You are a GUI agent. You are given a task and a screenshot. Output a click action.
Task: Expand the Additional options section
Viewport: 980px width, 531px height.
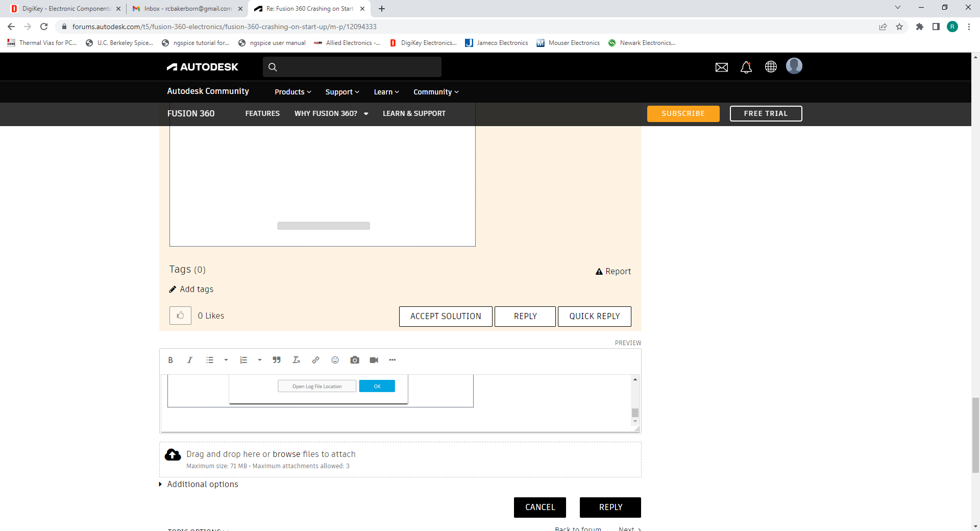202,484
